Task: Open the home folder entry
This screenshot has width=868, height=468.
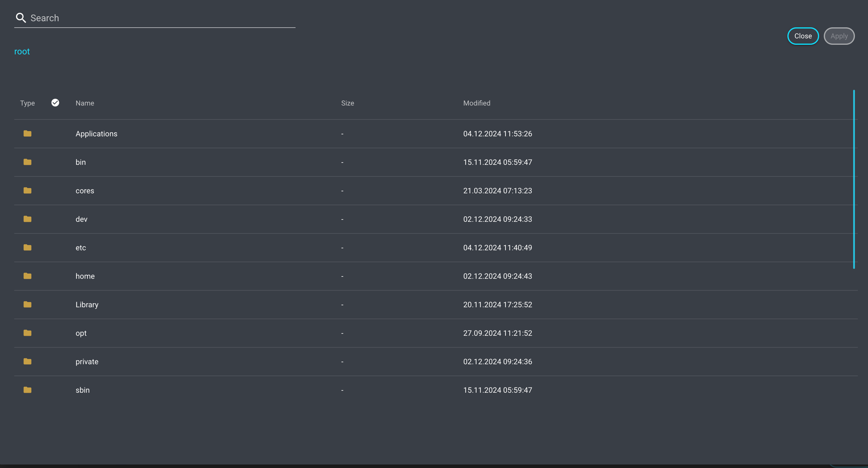Action: click(x=85, y=276)
